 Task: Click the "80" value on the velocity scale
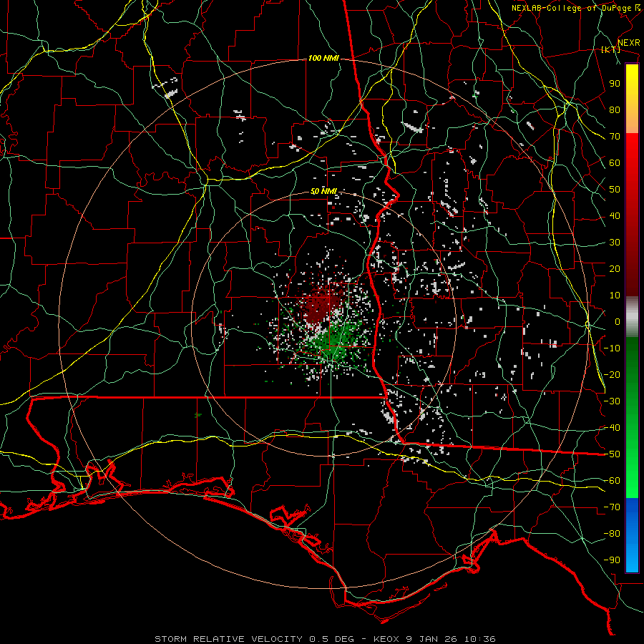[x=615, y=110]
